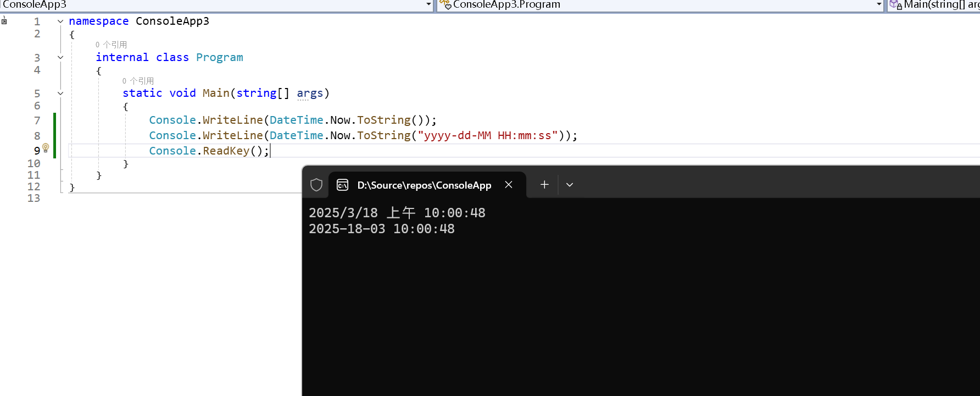This screenshot has height=396, width=980.
Task: Click the shield icon in the terminal title bar
Action: coord(316,185)
